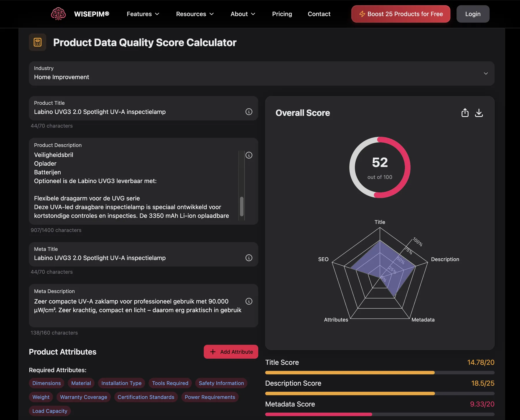Click the share icon in Overall Score

pyautogui.click(x=465, y=113)
